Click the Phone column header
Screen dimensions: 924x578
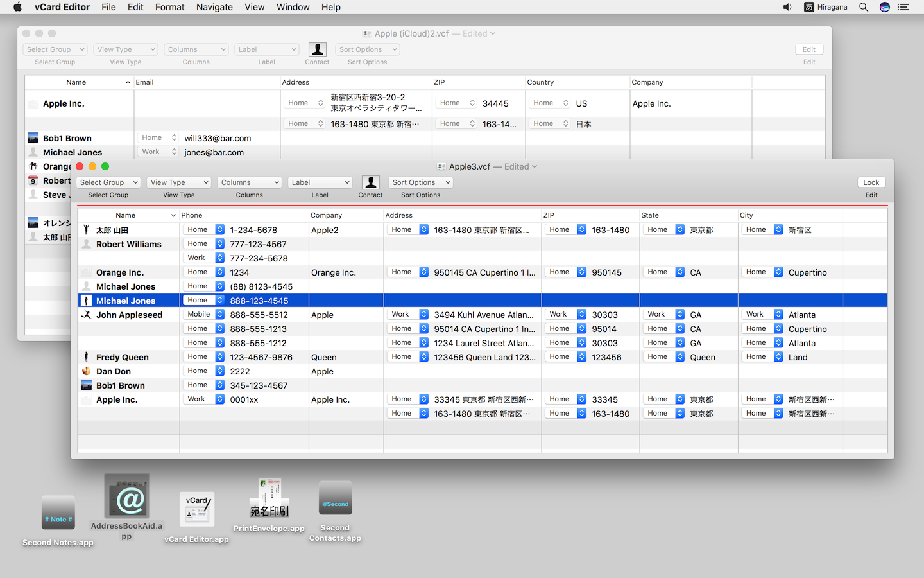pyautogui.click(x=244, y=215)
